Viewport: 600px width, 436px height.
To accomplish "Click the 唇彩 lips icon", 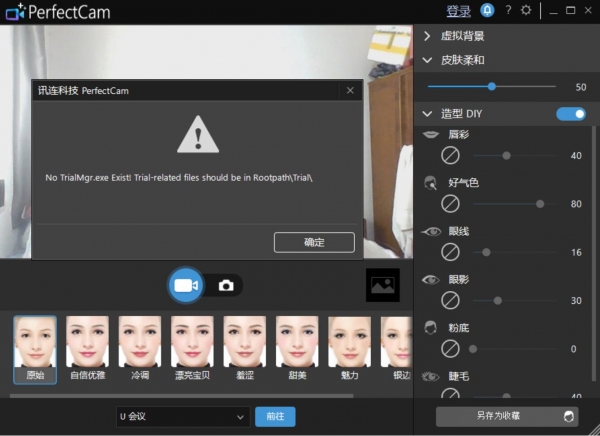I will [x=430, y=134].
